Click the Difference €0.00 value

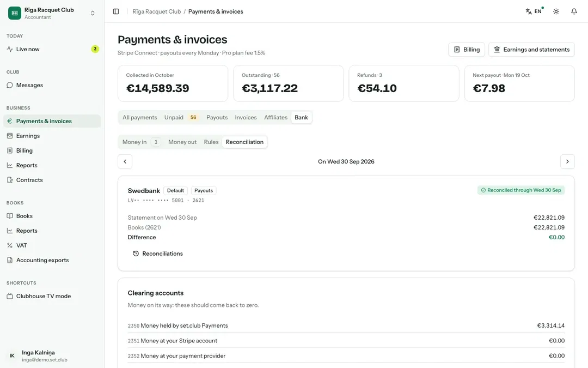(x=556, y=237)
